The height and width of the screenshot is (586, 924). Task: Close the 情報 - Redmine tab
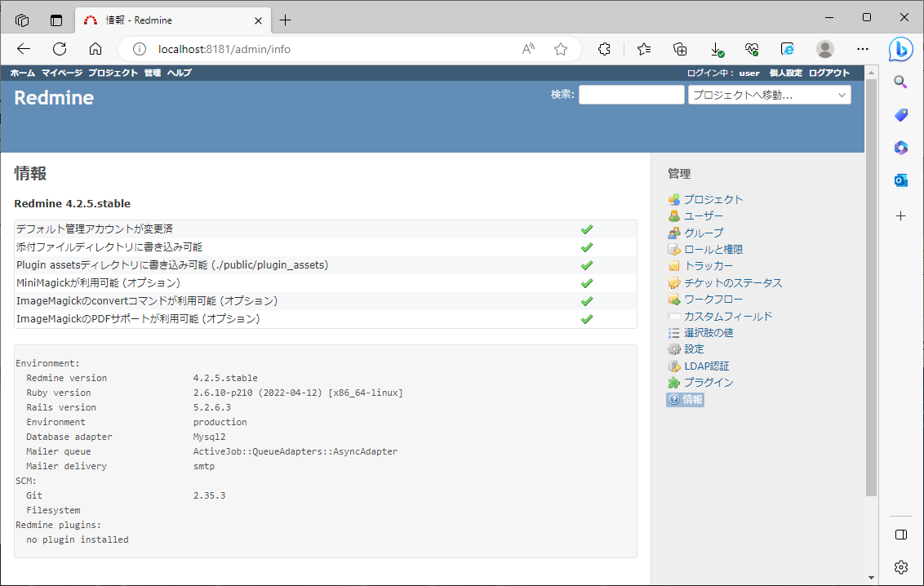point(258,20)
